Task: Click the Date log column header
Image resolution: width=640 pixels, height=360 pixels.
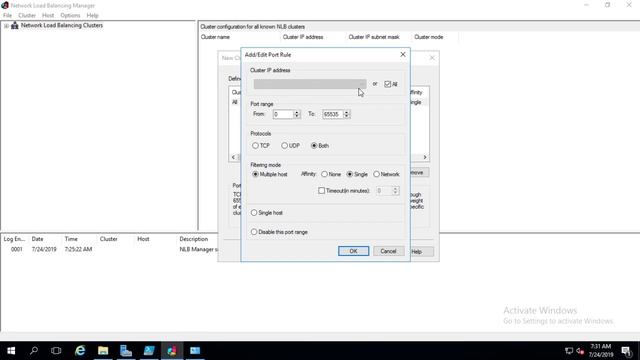Action: pyautogui.click(x=38, y=239)
